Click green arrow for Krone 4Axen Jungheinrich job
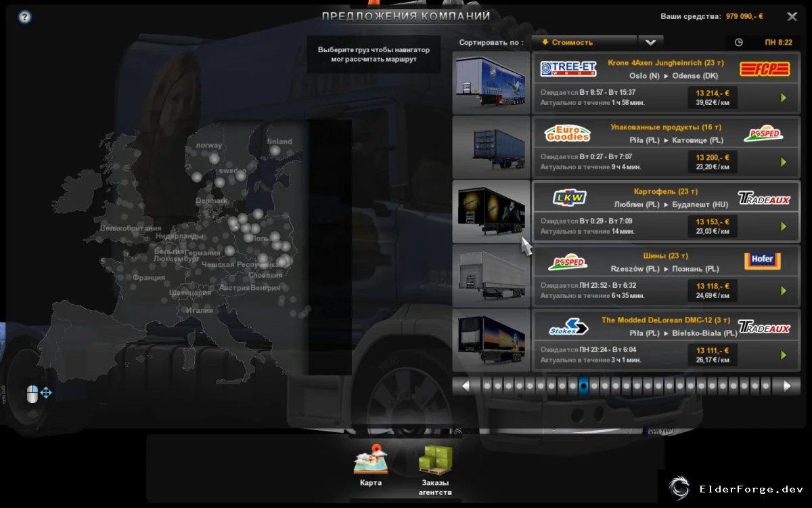812x508 pixels. click(x=783, y=98)
